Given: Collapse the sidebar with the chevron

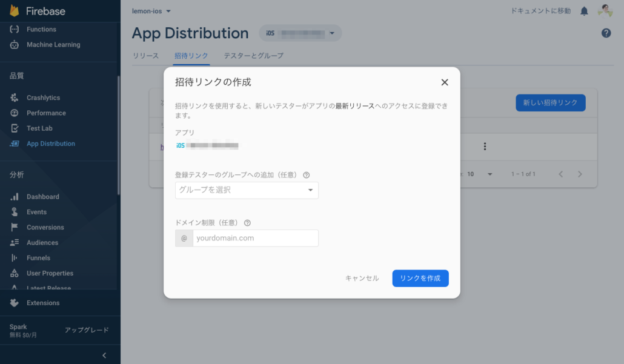Looking at the screenshot, I should pyautogui.click(x=104, y=356).
